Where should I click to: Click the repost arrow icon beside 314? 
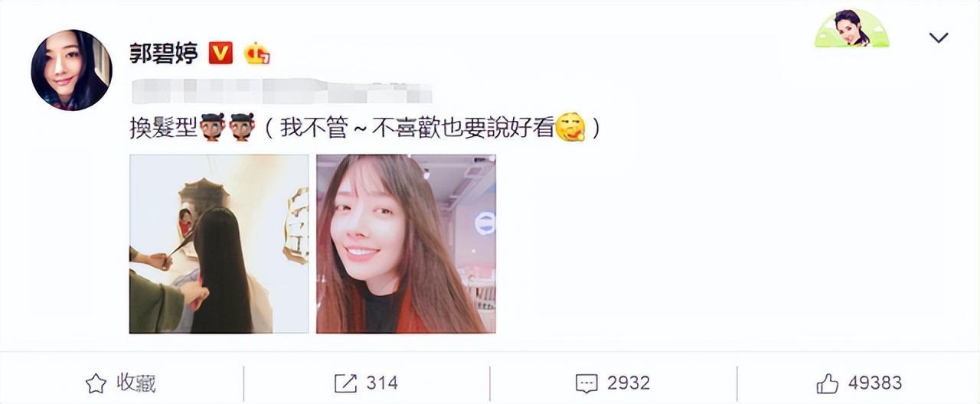pos(346,383)
